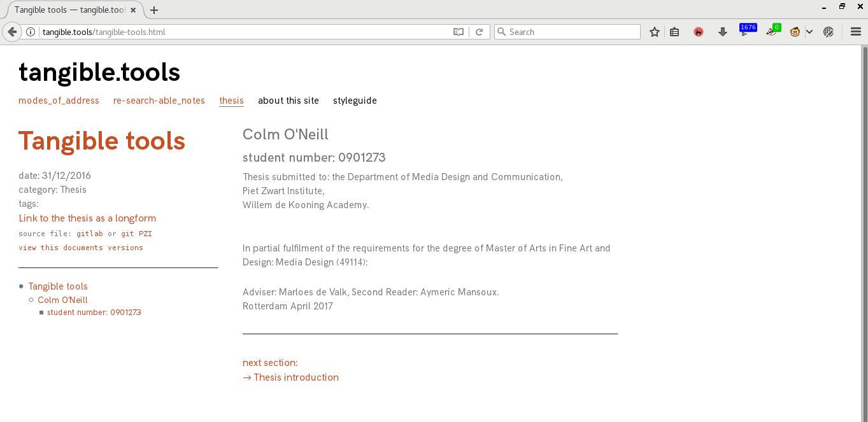Show bookmarks list icon

[674, 32]
